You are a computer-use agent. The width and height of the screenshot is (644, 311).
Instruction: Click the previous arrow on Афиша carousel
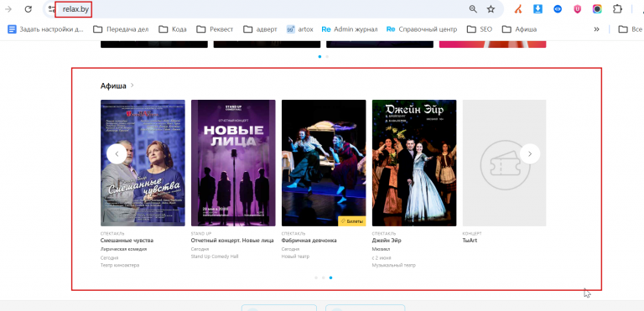pyautogui.click(x=117, y=153)
